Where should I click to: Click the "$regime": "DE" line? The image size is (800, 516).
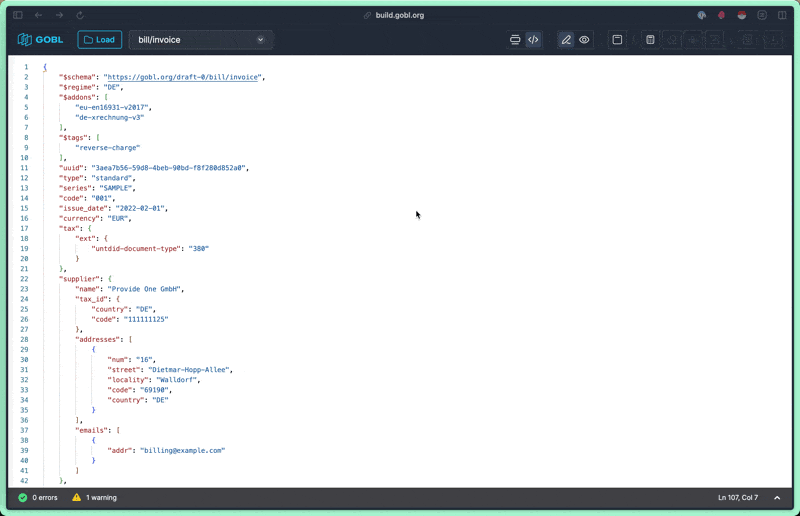tap(91, 87)
